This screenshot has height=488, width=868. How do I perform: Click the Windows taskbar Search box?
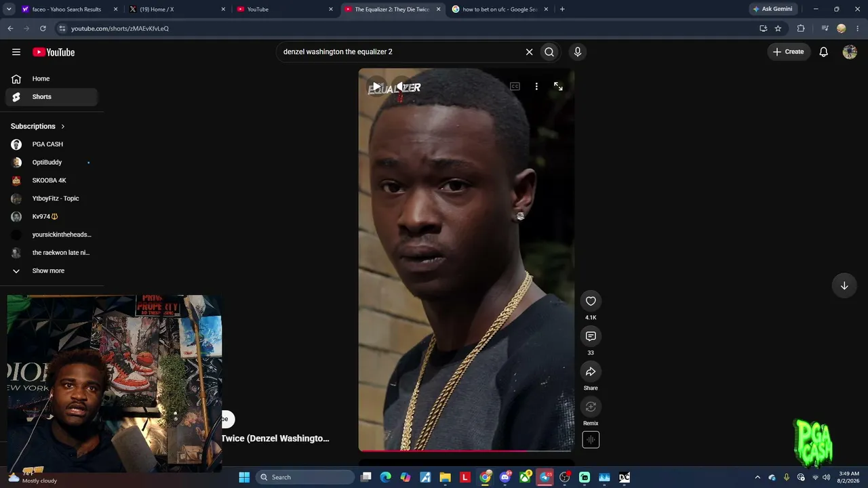(306, 477)
